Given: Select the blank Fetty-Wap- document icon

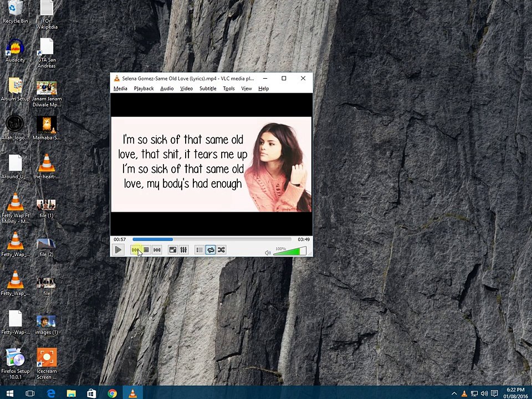Looking at the screenshot, I should point(16,323).
